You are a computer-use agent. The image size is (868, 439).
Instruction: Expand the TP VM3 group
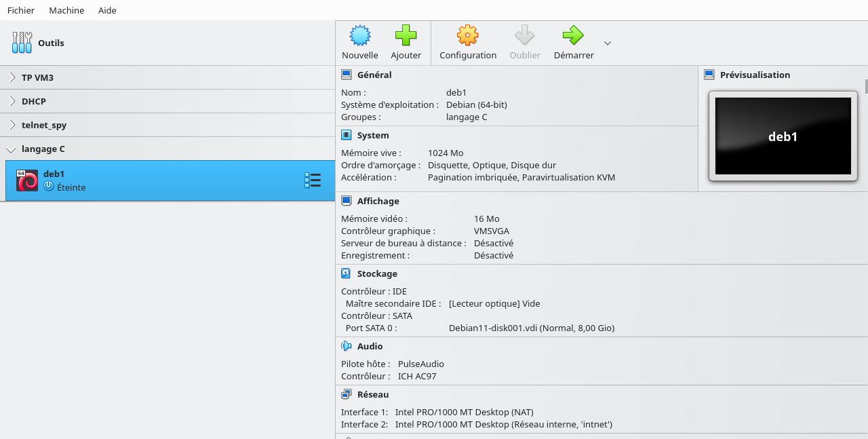tap(12, 77)
